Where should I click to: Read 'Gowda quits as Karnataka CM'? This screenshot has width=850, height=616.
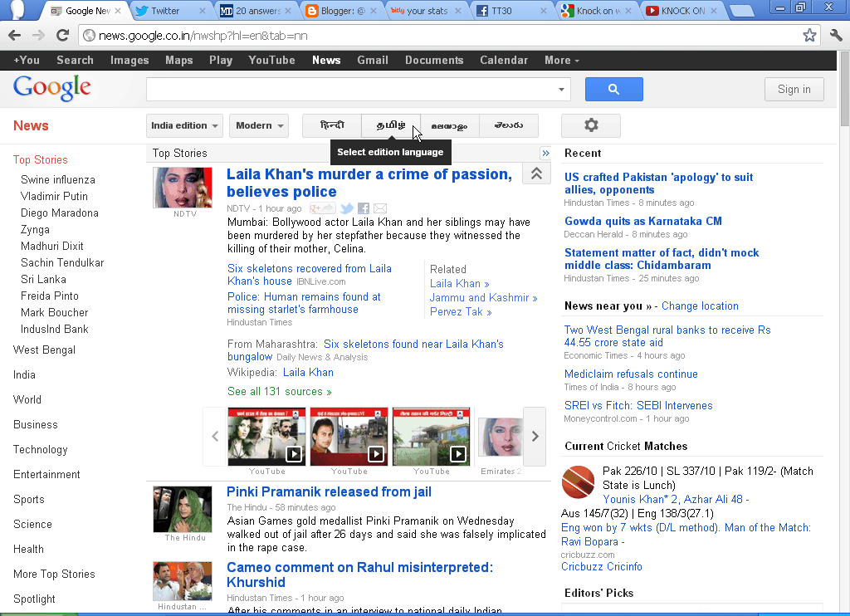click(x=643, y=221)
